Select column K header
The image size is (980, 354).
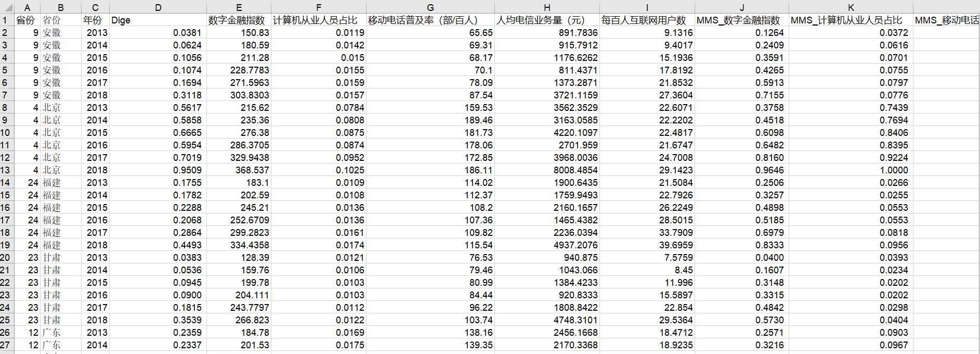click(x=851, y=7)
